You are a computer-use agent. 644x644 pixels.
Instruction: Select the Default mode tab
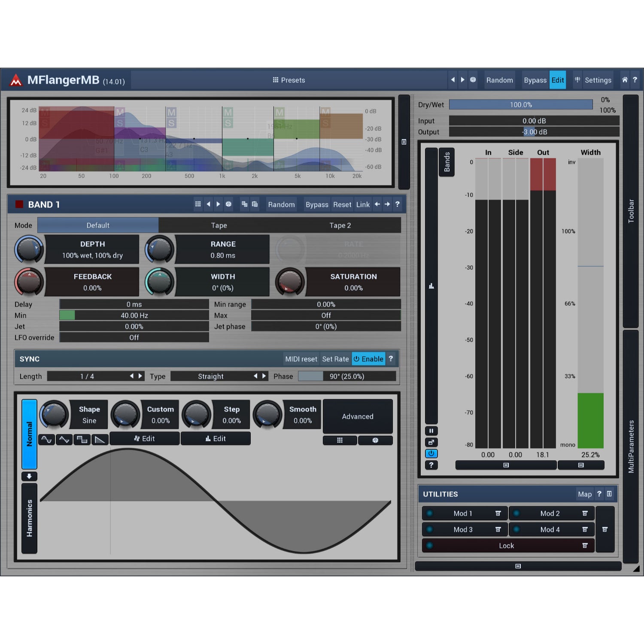[98, 225]
